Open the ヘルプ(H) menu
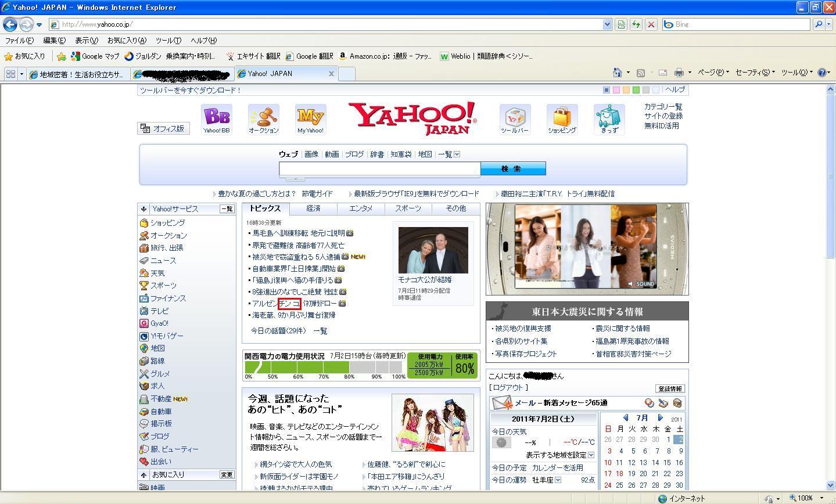This screenshot has width=836, height=504. pyautogui.click(x=203, y=41)
